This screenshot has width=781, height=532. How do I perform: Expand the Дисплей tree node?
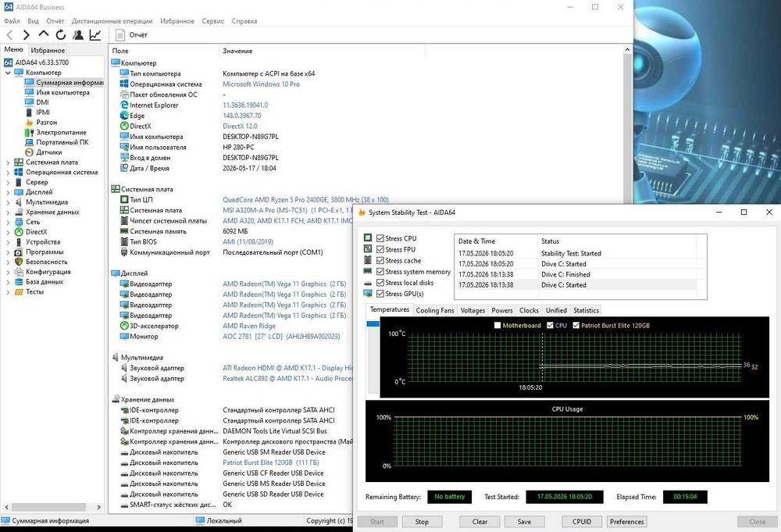[8, 192]
